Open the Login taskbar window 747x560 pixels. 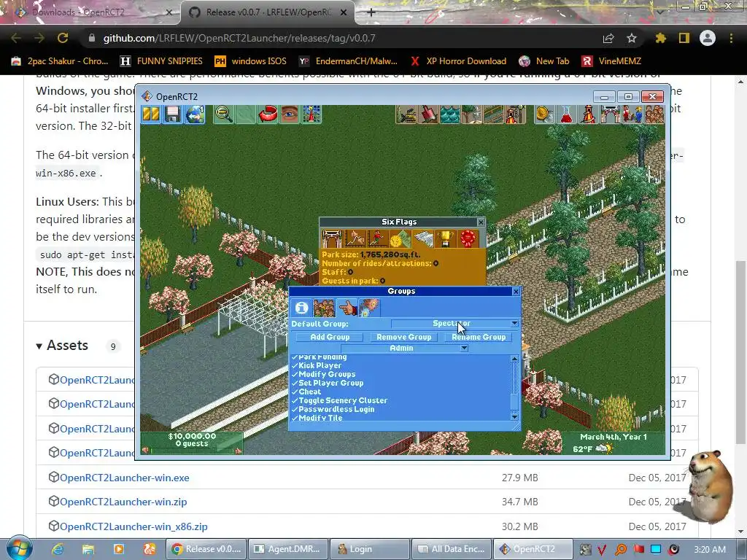click(x=370, y=549)
